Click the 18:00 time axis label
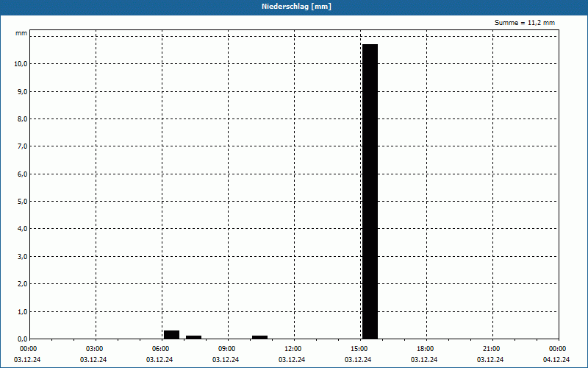Viewport: 588px width, 368px height. click(x=426, y=349)
